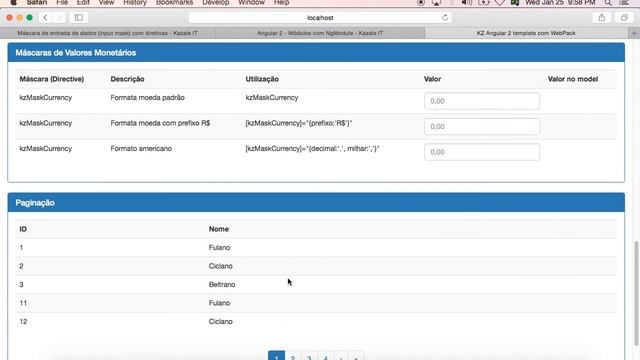Image resolution: width=640 pixels, height=360 pixels.
Task: Open the Develop menu
Action: coord(216,2)
